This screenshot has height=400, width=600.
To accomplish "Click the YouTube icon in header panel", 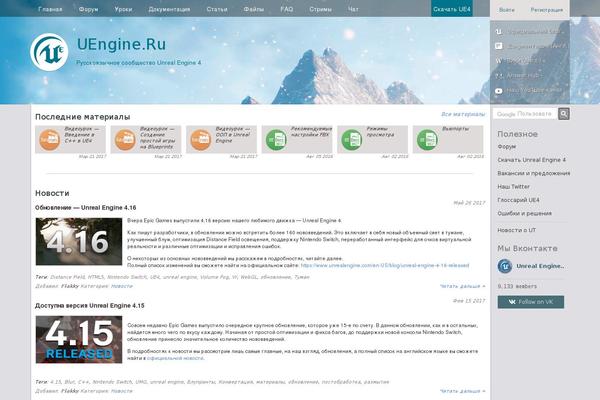I will tap(499, 91).
